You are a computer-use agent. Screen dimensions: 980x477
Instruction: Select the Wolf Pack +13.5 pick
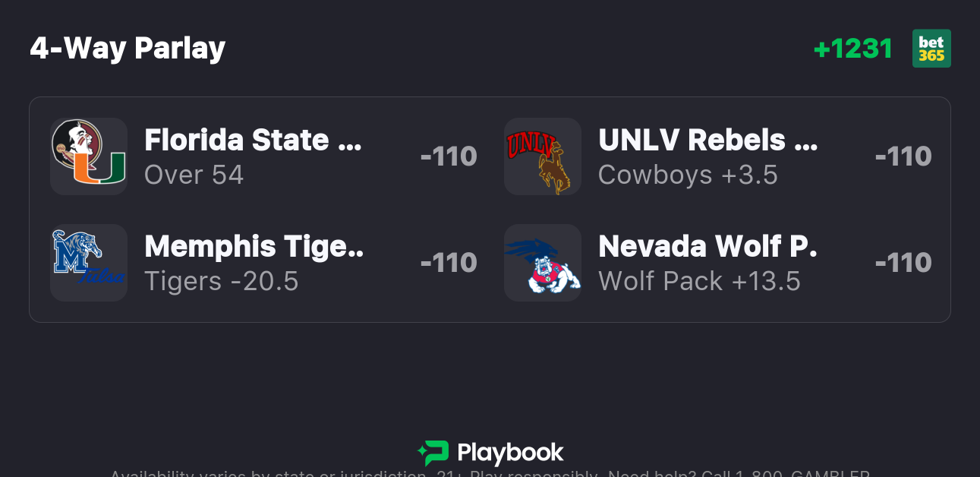pyautogui.click(x=699, y=281)
